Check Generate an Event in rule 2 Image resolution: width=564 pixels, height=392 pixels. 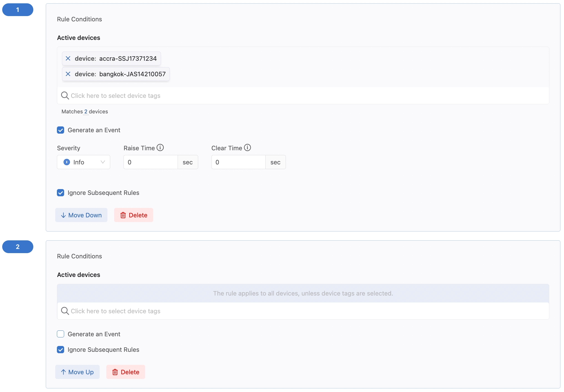(61, 334)
